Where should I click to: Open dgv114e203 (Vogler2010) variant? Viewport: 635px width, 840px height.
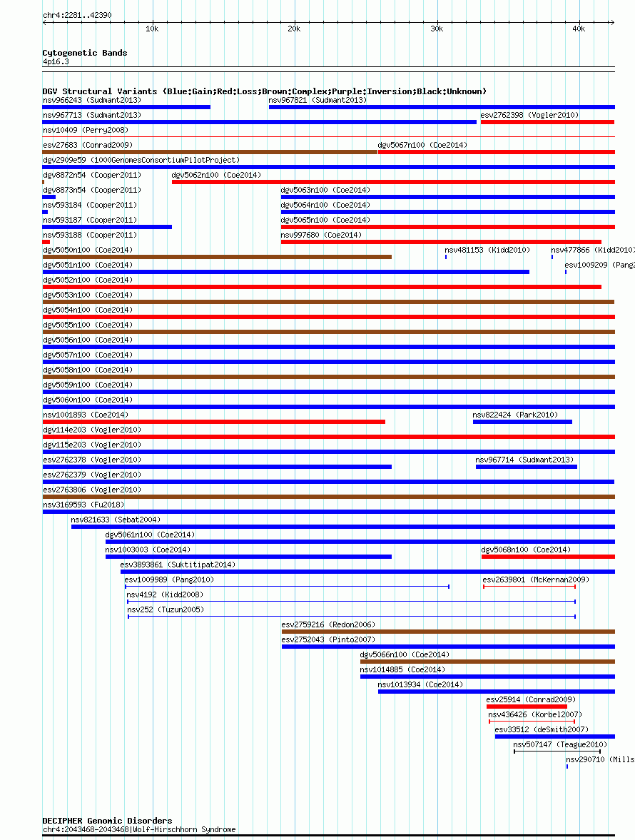pos(329,437)
